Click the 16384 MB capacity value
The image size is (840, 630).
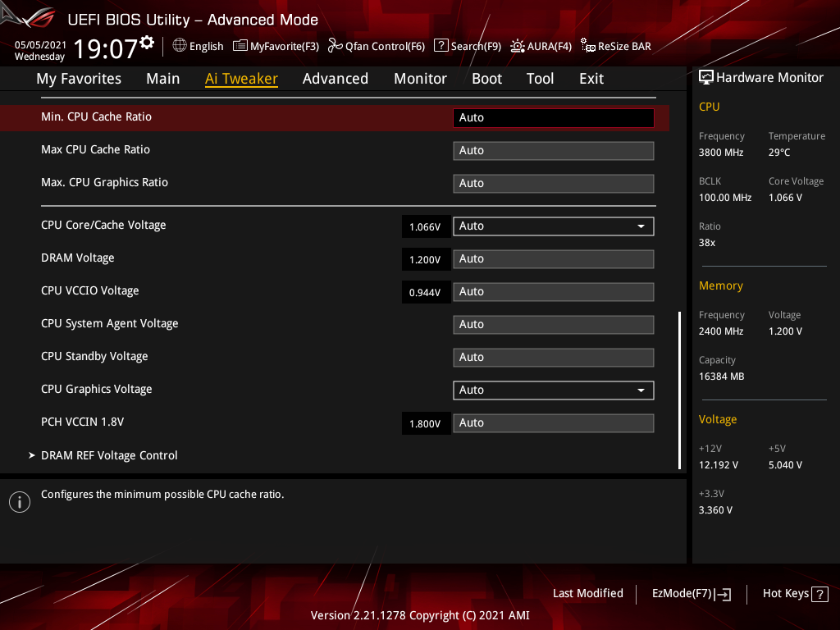(722, 377)
